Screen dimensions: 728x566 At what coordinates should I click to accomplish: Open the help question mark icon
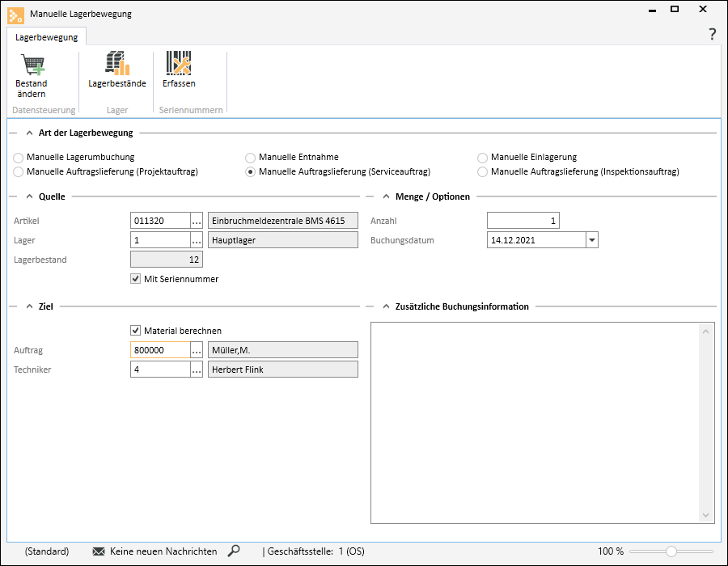(x=712, y=34)
